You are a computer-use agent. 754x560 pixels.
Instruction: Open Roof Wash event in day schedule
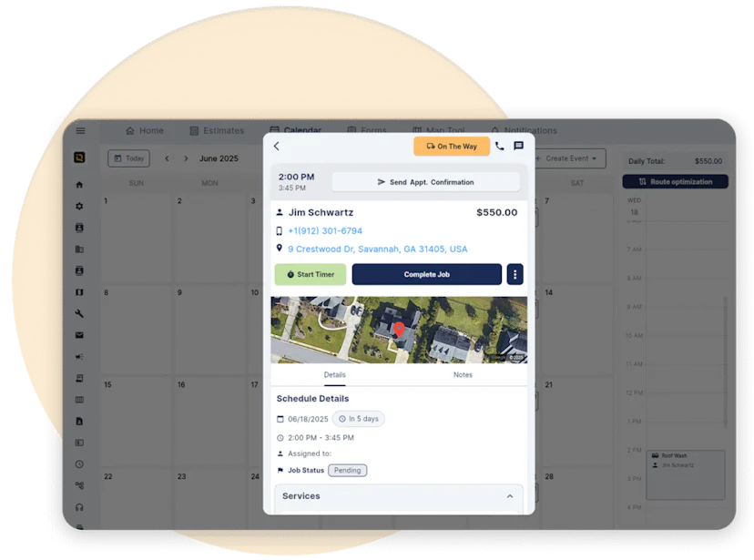(685, 474)
